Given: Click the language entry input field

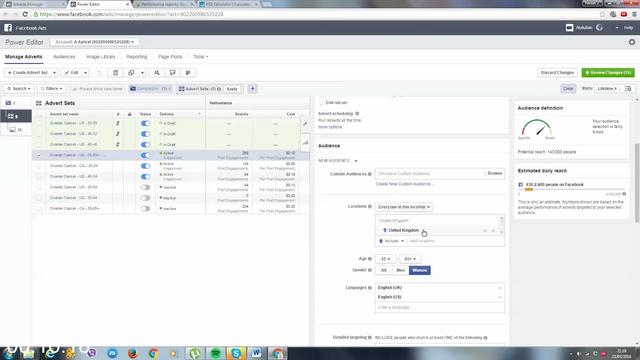Looking at the screenshot, I should [440, 307].
